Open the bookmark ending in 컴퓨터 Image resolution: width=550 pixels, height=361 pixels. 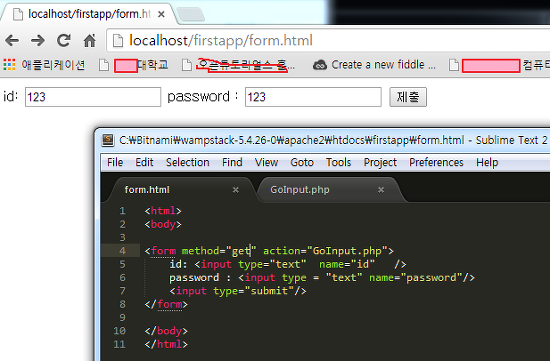[499, 65]
